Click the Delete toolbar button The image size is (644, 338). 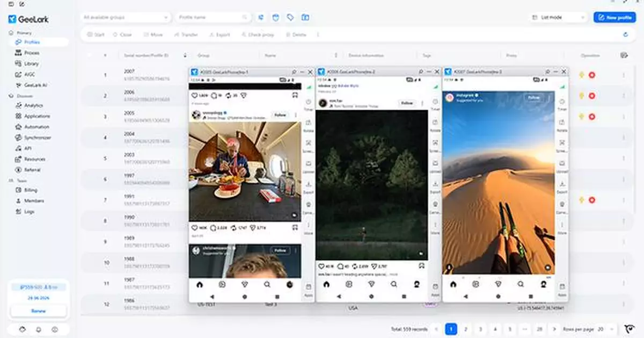click(296, 34)
